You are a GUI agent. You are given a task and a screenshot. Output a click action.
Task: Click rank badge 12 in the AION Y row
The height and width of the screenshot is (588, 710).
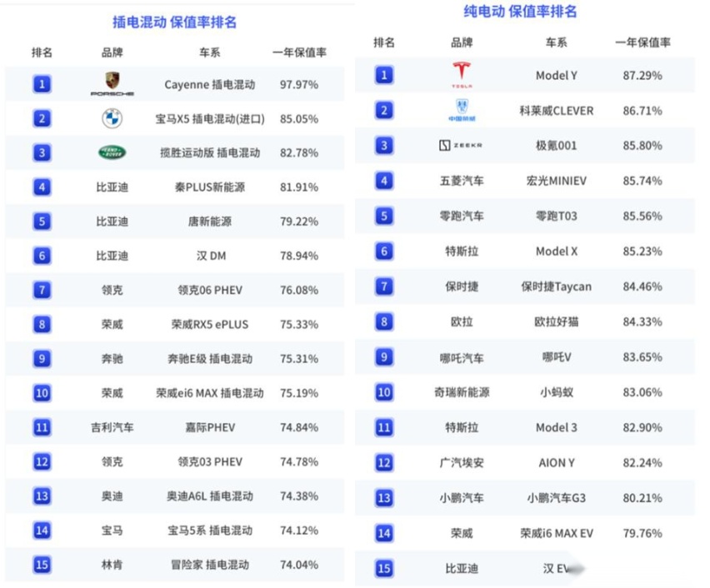[x=384, y=462]
